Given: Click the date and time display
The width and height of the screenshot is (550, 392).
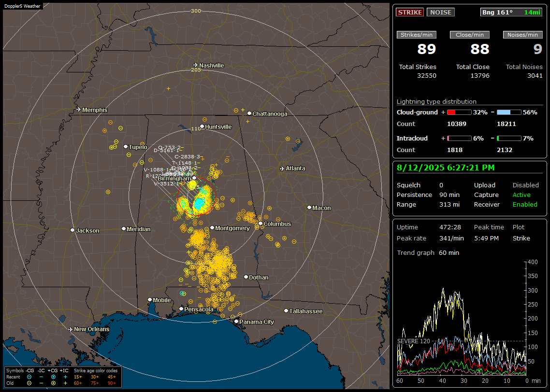Looking at the screenshot, I should click(x=446, y=168).
